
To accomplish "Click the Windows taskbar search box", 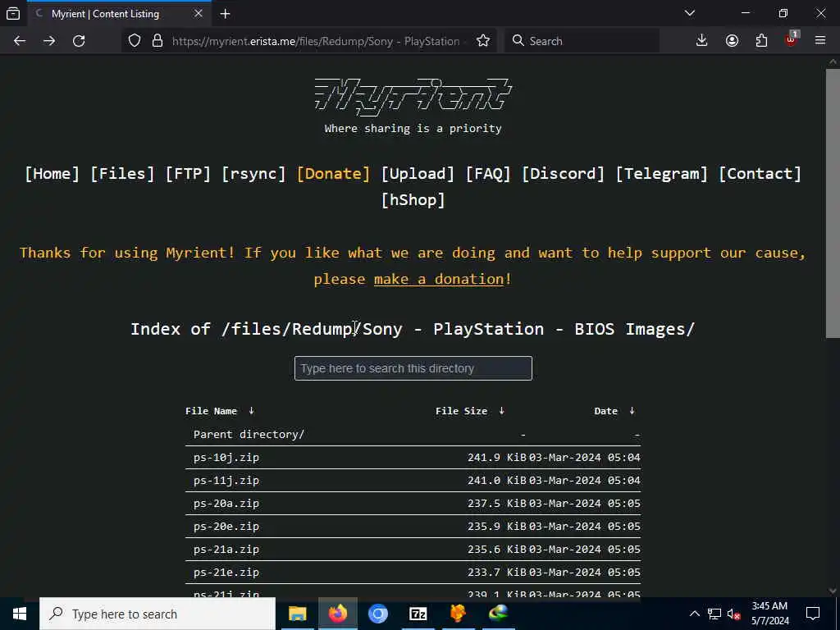I will [x=157, y=614].
